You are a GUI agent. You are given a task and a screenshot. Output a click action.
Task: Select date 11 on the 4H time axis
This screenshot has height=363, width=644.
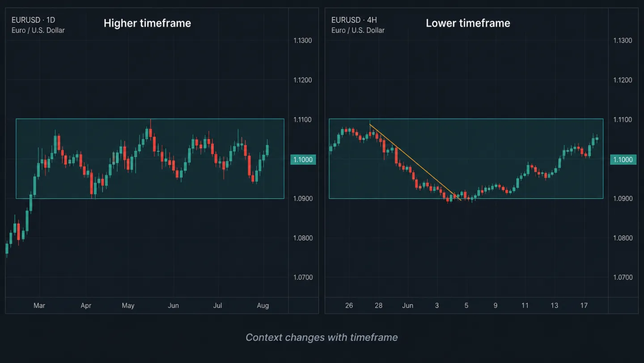pos(525,306)
